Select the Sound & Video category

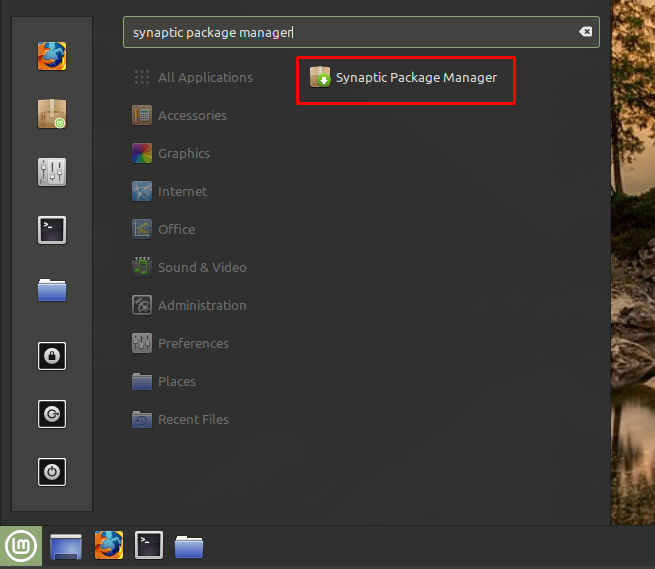190,267
